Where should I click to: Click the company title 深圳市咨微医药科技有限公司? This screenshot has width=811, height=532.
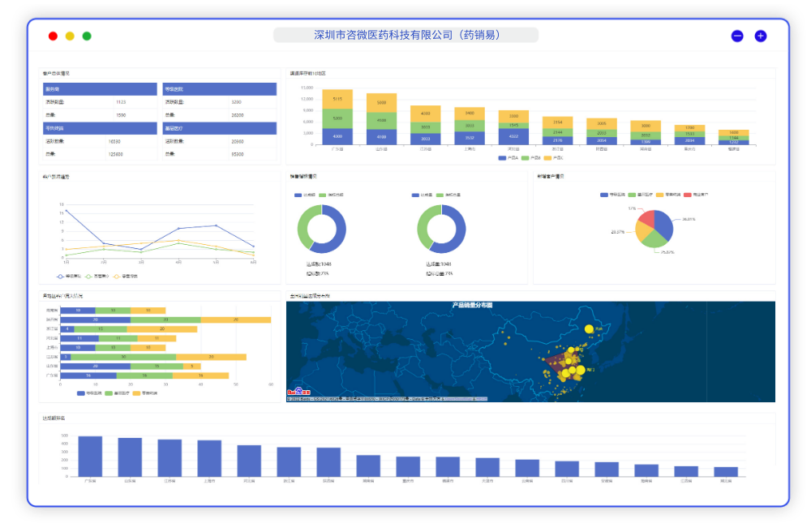[405, 35]
